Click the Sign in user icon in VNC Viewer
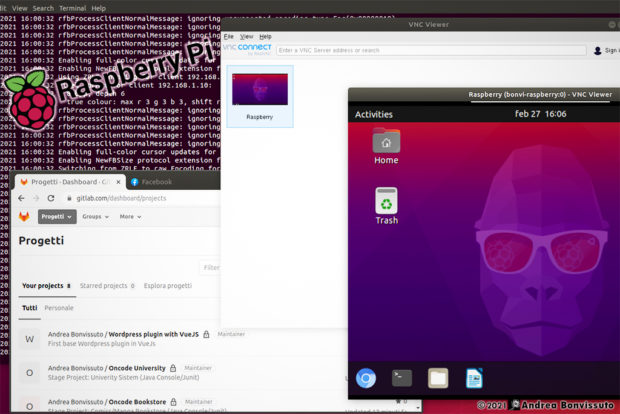Viewport: 620px width, 414px height. (597, 50)
